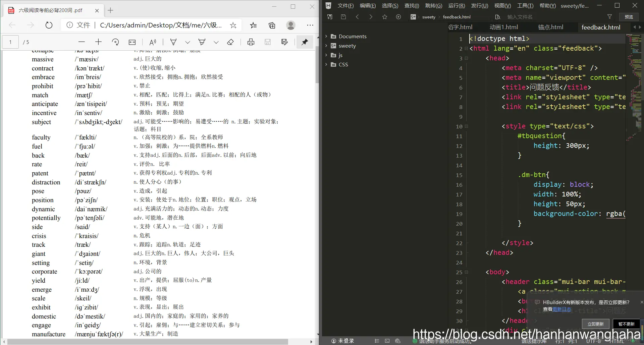The image size is (644, 345).
Task: Print the PDF document
Action: [x=251, y=42]
